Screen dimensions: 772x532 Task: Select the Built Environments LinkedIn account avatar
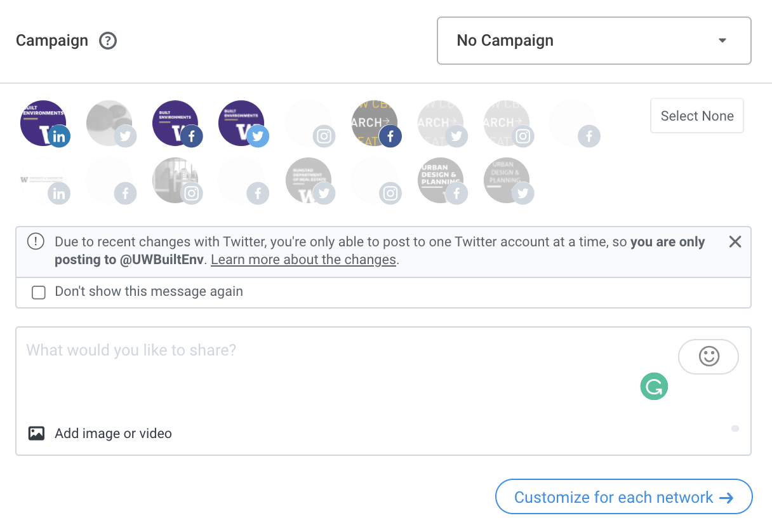click(43, 123)
